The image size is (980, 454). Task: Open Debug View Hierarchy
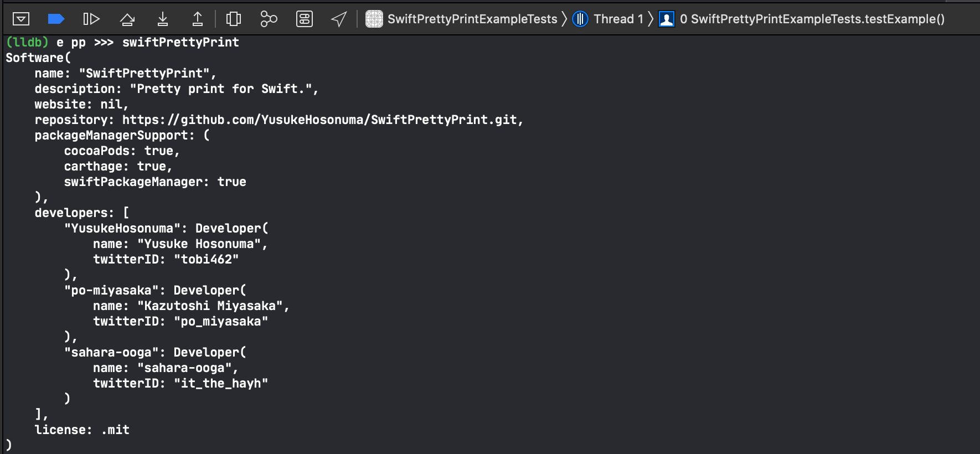(x=234, y=19)
